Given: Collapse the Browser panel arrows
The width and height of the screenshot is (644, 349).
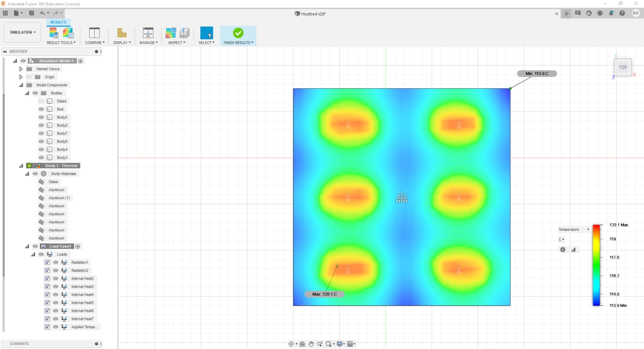Looking at the screenshot, I should pyautogui.click(x=5, y=51).
